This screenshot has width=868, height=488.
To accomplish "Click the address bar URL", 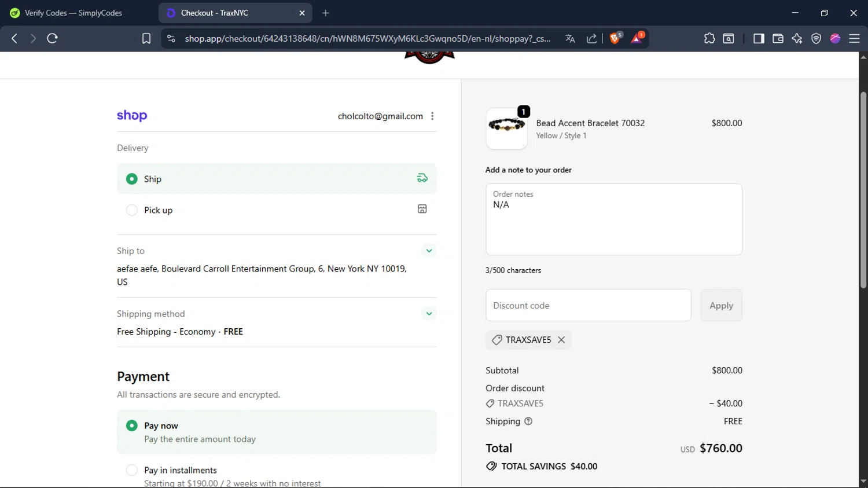I will [367, 38].
